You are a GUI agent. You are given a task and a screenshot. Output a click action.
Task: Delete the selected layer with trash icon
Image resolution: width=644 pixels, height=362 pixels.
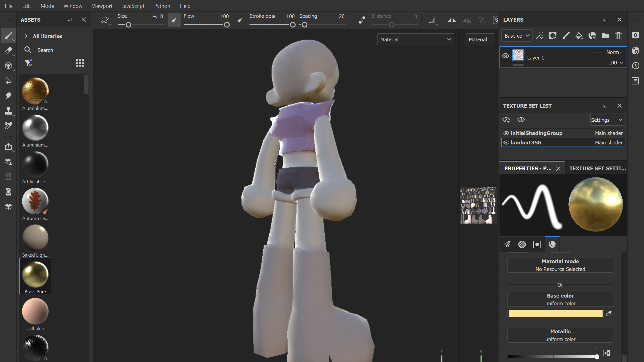[x=618, y=36]
